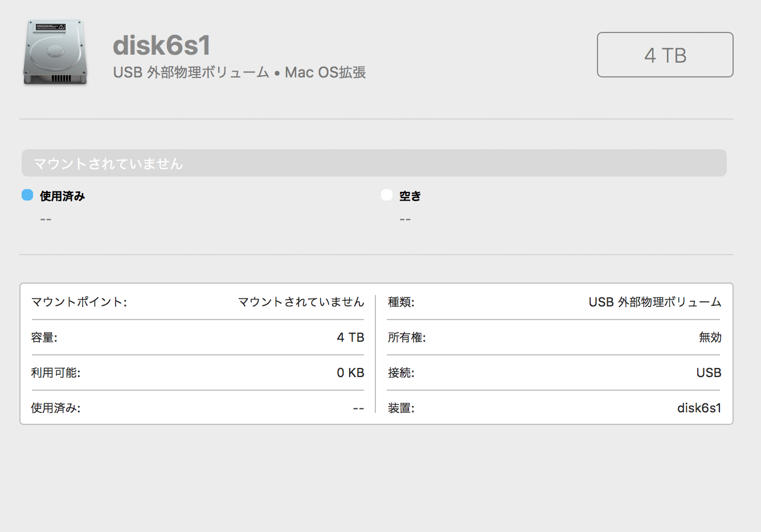761x532 pixels.
Task: Click the マウントポイント label in the table
Action: pyautogui.click(x=79, y=302)
